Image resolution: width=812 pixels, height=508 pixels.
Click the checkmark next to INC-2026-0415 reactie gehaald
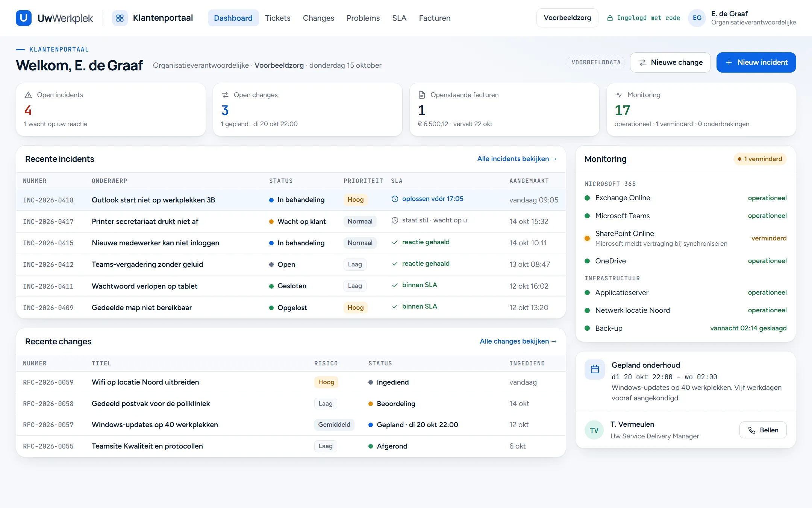click(x=395, y=242)
